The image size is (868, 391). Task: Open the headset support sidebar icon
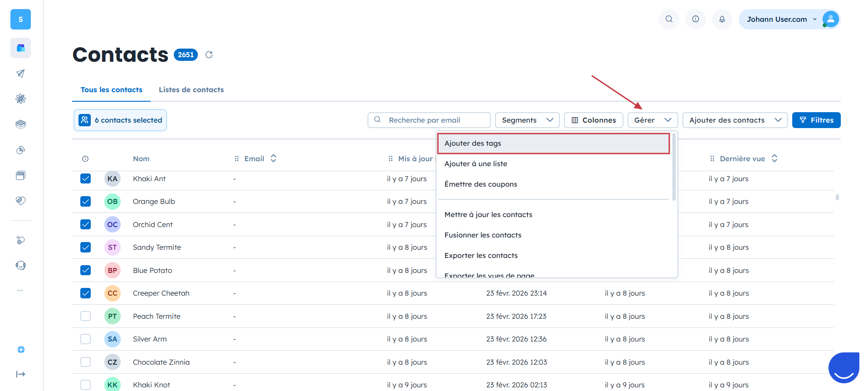(x=20, y=265)
